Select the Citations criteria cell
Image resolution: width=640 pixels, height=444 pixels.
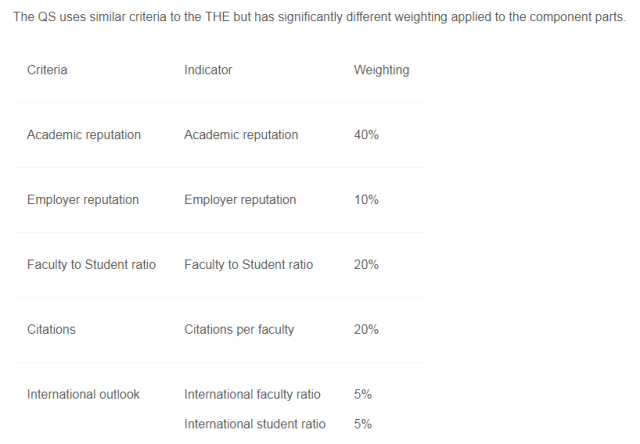(51, 329)
